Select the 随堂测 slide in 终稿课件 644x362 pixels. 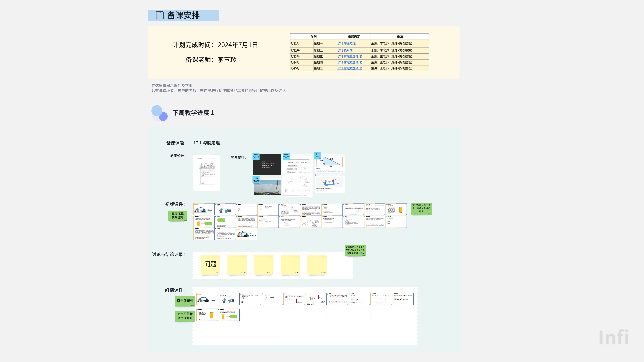pyautogui.click(x=250, y=299)
